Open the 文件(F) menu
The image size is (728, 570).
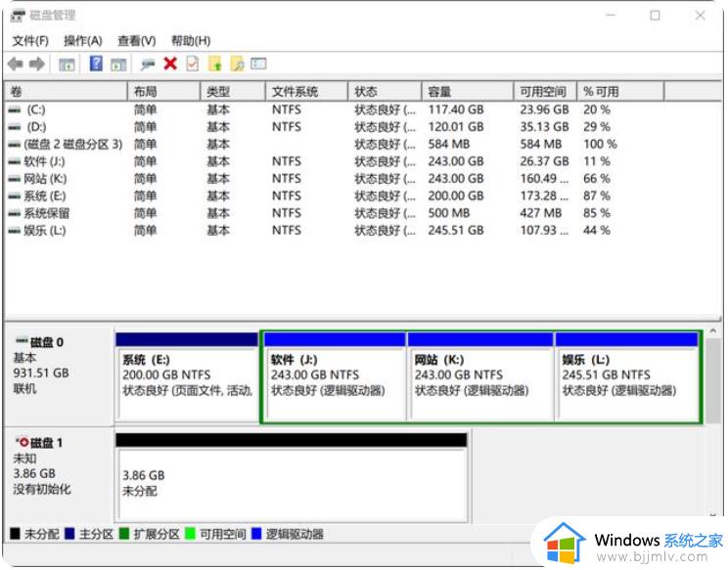tap(30, 41)
